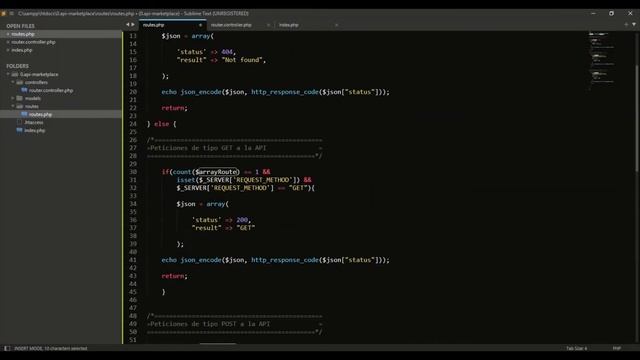The width and height of the screenshot is (640, 360).
Task: Click the file icon of sidebar router.controller.php
Action: 24,90
